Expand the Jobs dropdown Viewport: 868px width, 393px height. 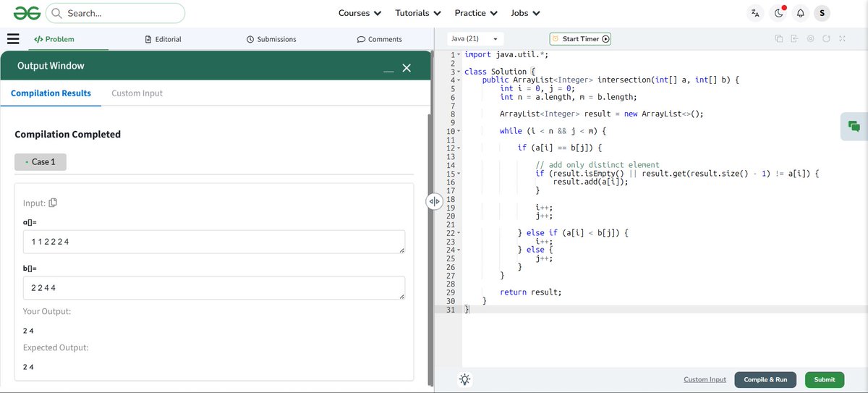click(526, 13)
